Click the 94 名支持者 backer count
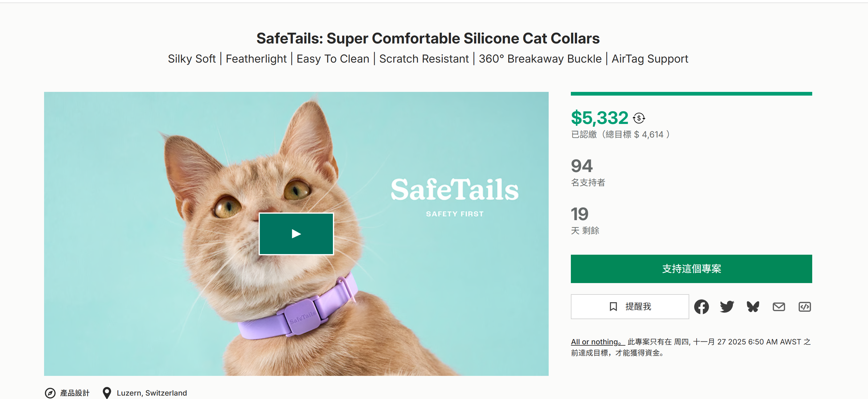 (582, 166)
